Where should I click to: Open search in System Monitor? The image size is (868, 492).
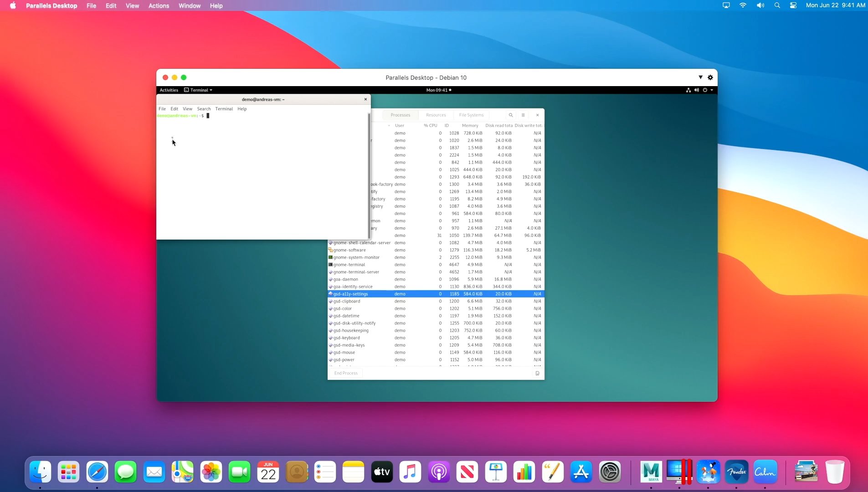click(x=511, y=115)
